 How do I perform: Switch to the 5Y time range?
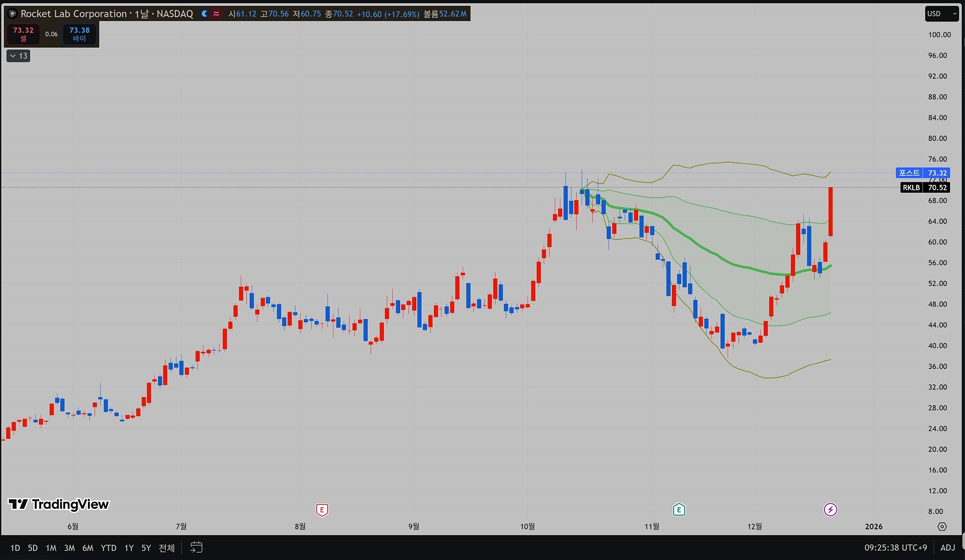point(146,548)
